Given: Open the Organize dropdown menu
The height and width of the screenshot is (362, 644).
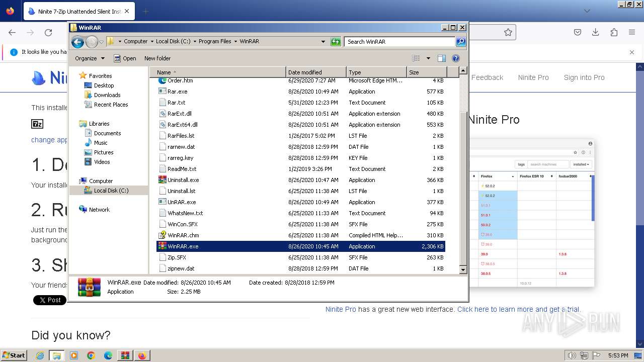Looking at the screenshot, I should tap(90, 58).
